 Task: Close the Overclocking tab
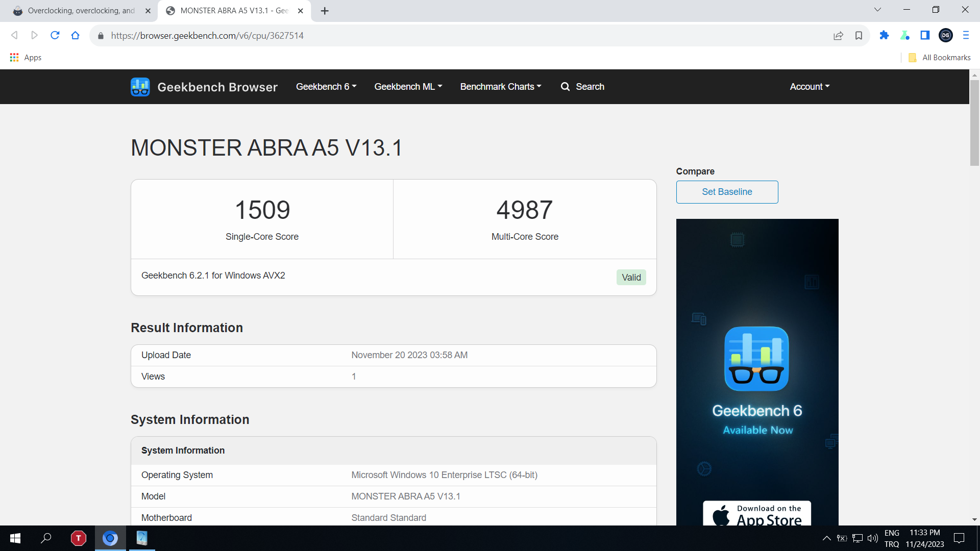(x=148, y=11)
